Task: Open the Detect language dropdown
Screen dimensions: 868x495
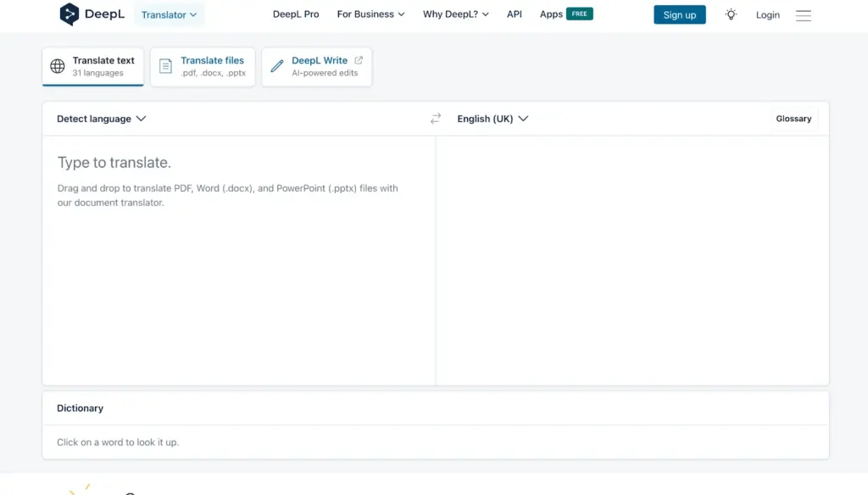Action: tap(102, 119)
